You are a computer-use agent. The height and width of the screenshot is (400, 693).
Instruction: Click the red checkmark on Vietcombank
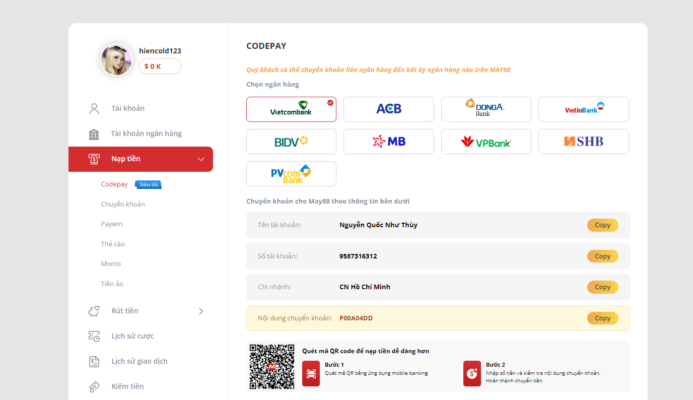pyautogui.click(x=330, y=103)
